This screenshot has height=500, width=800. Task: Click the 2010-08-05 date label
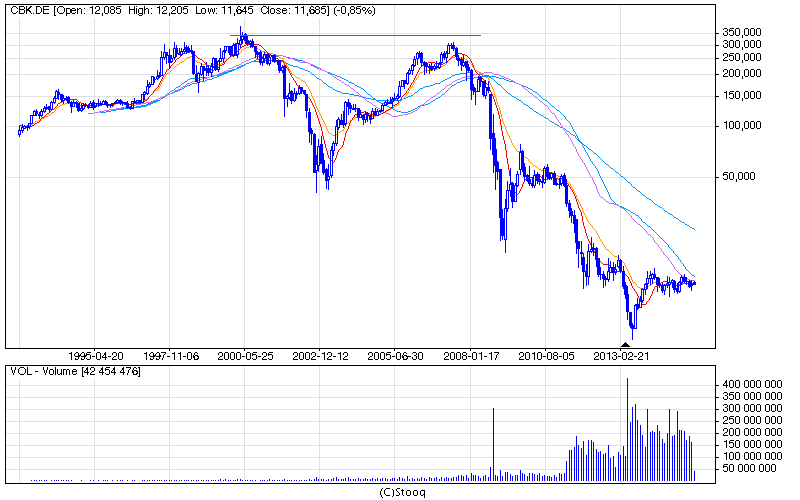tap(546, 356)
